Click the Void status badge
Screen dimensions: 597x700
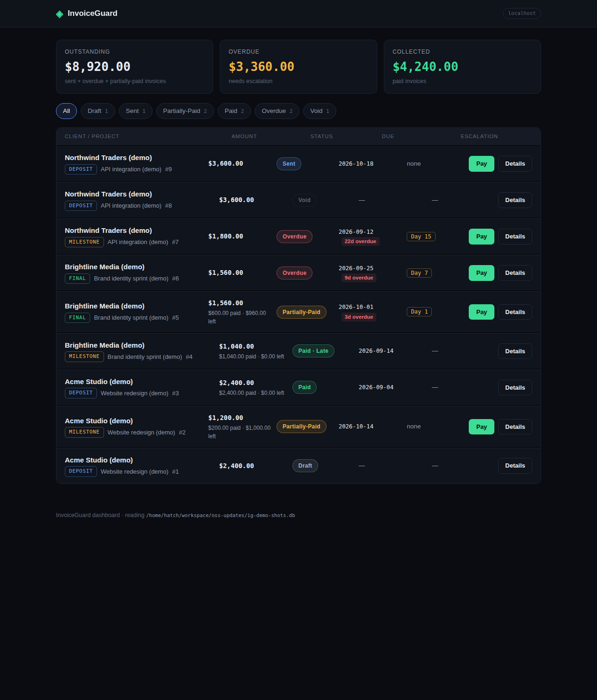click(304, 200)
